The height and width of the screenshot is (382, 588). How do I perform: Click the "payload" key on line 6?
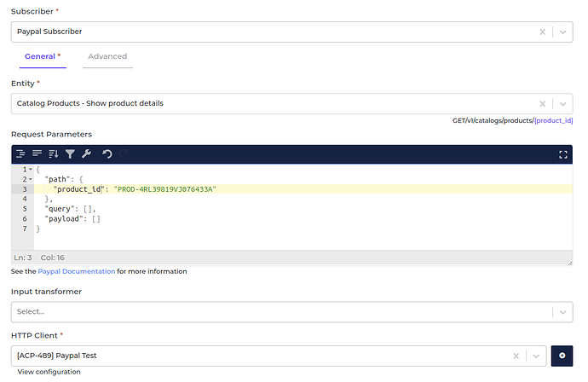[64, 219]
